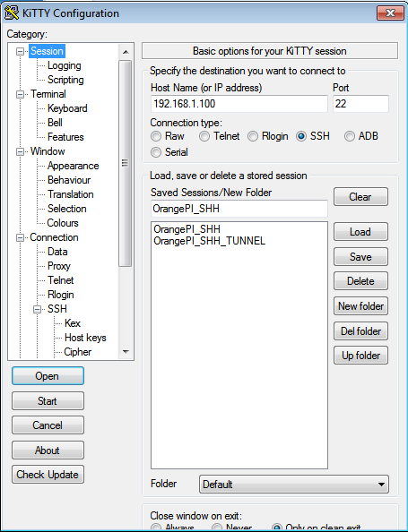This screenshot has height=532, width=408.
Task: Open the Behaviour category
Action: click(69, 180)
